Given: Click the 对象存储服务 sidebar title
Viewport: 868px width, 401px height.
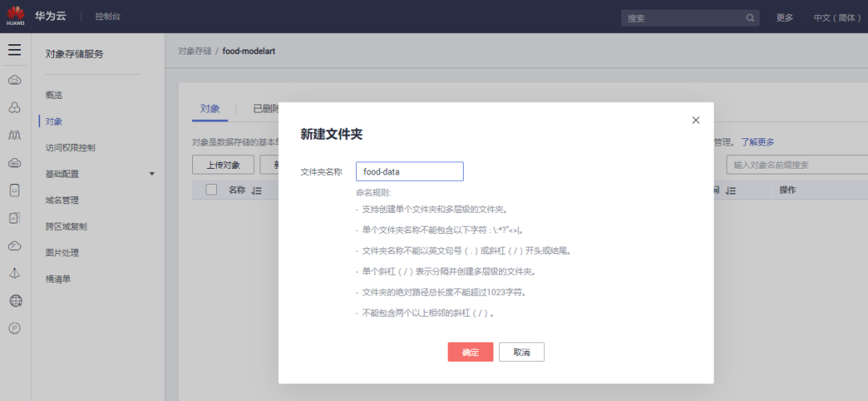Looking at the screenshot, I should coord(74,54).
